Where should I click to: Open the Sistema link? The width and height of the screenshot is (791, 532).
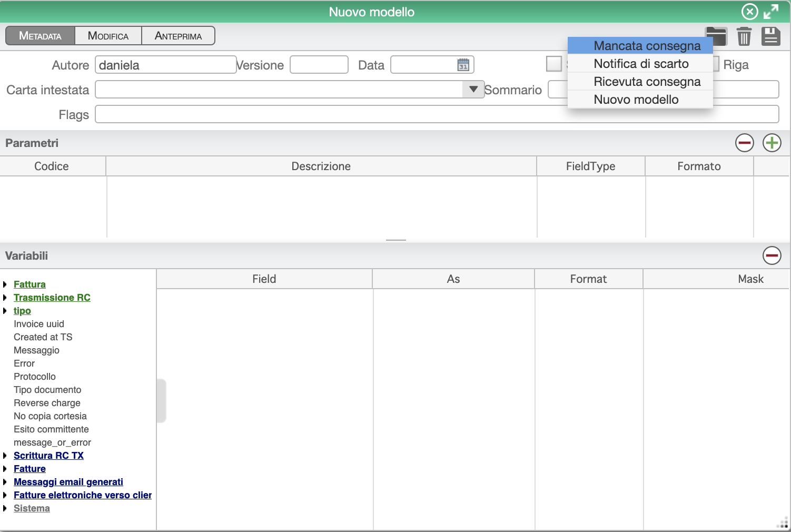[32, 508]
